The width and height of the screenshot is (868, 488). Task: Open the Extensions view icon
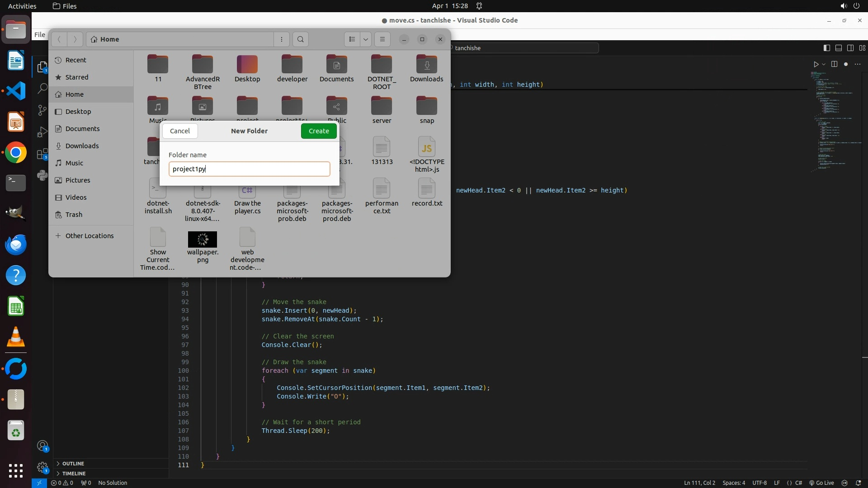click(42, 154)
